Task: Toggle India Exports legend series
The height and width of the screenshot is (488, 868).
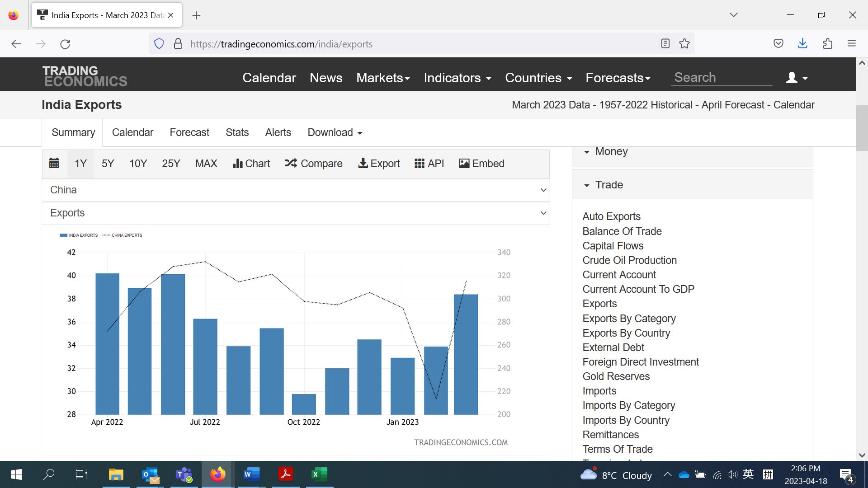Action: point(79,235)
